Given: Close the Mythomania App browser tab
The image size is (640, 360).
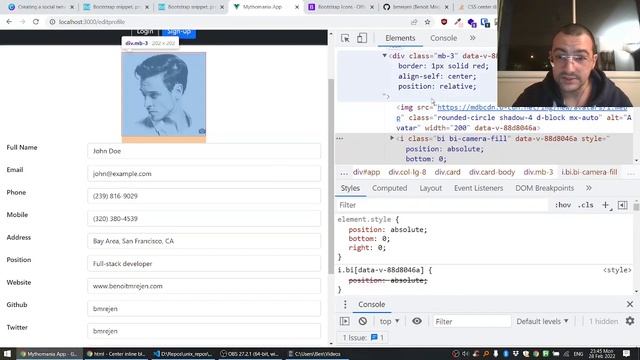Looking at the screenshot, I should tap(297, 7).
